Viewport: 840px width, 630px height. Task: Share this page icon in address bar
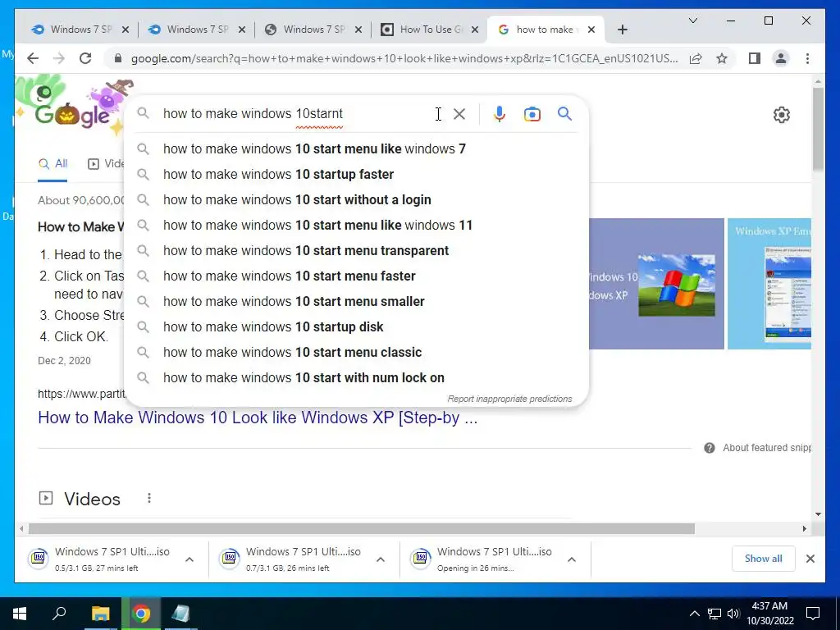pos(696,58)
